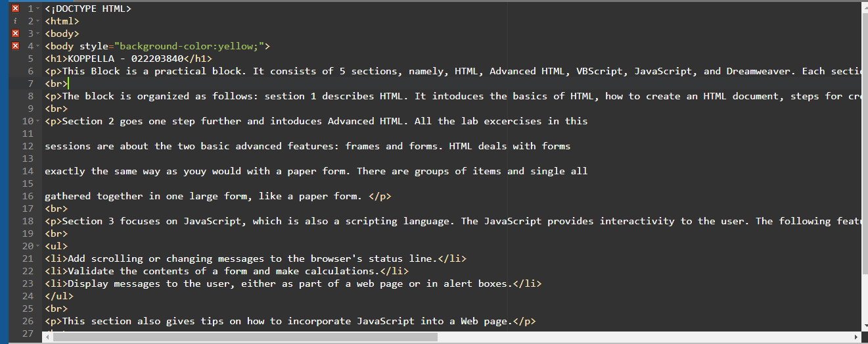868x344 pixels.
Task: Click the scroll-left arrow of the horizontal scrollbar
Action: [x=47, y=337]
